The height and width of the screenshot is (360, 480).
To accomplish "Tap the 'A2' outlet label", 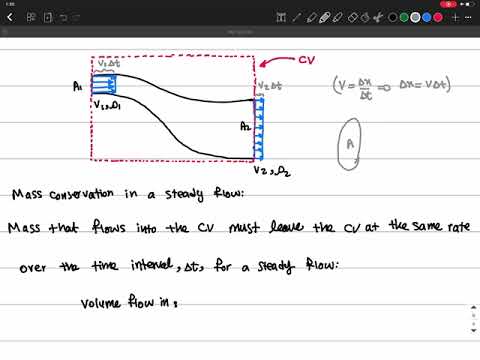I will [x=246, y=126].
